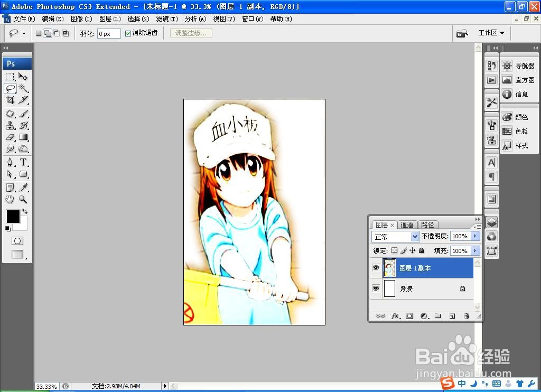Select the Slice tool
Image resolution: width=541 pixels, height=392 pixels.
point(23,100)
